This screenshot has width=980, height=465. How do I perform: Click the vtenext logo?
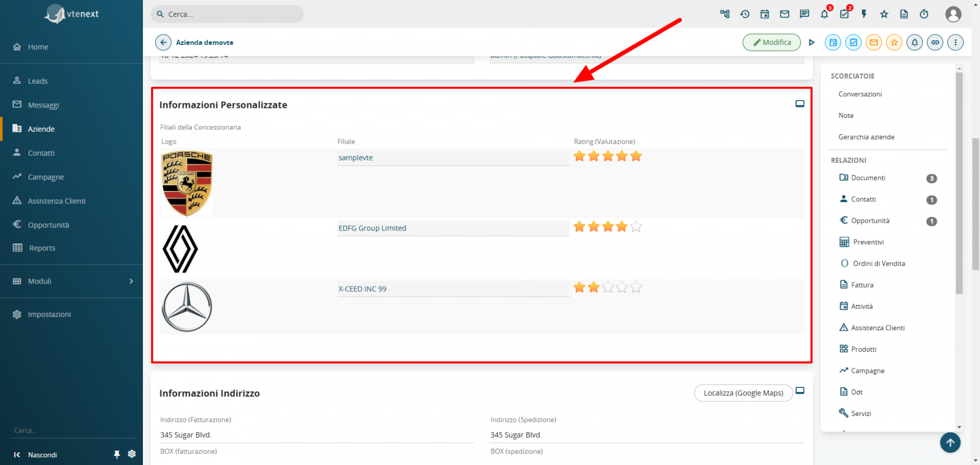(72, 14)
